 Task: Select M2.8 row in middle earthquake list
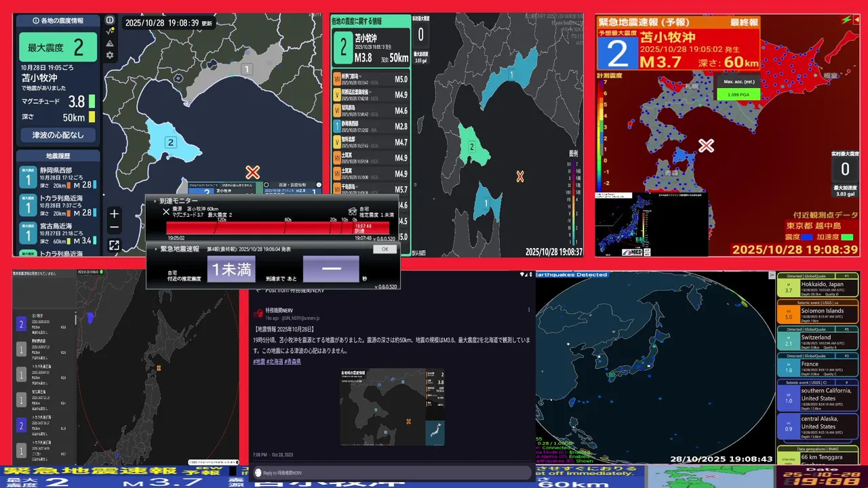371,126
